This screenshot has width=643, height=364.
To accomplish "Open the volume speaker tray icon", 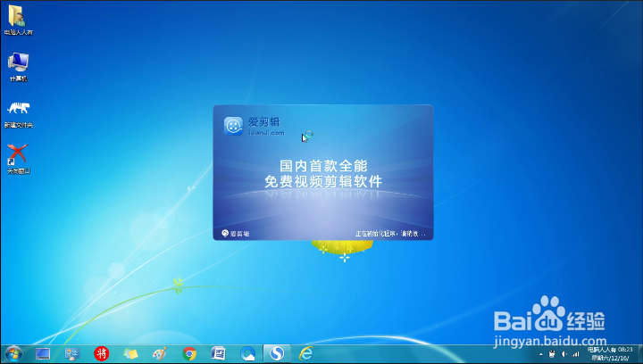I will coord(564,354).
